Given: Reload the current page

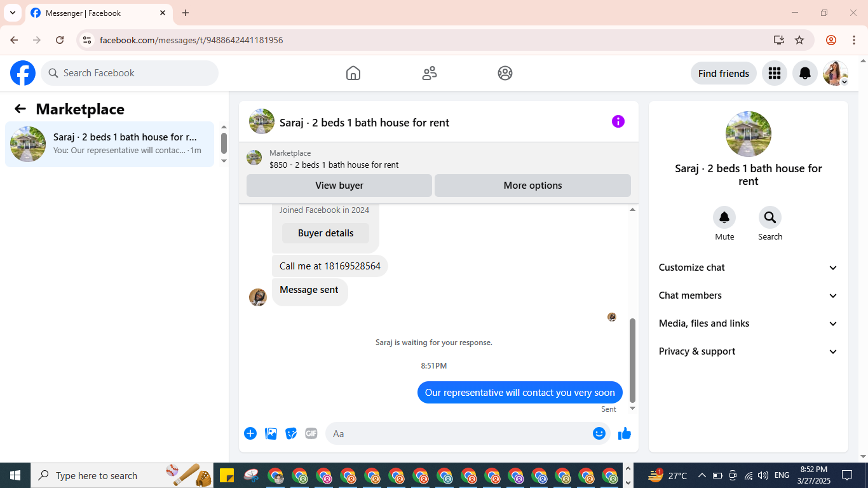Looking at the screenshot, I should tap(60, 40).
